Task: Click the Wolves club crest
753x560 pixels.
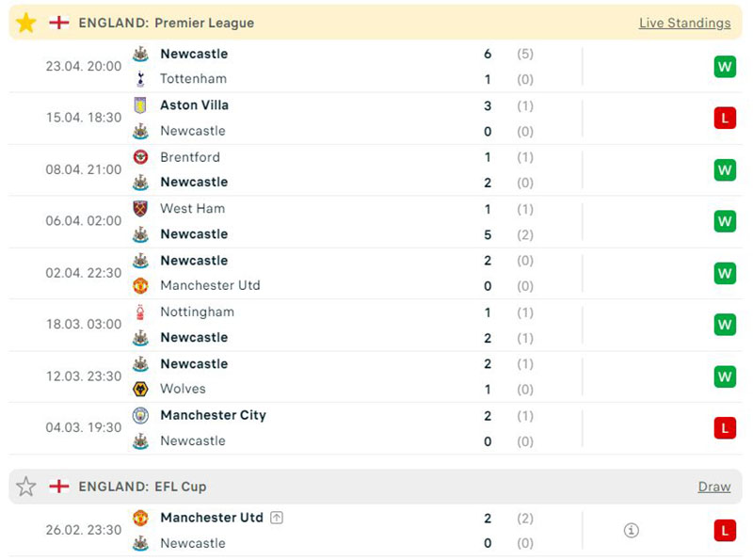Action: [140, 389]
